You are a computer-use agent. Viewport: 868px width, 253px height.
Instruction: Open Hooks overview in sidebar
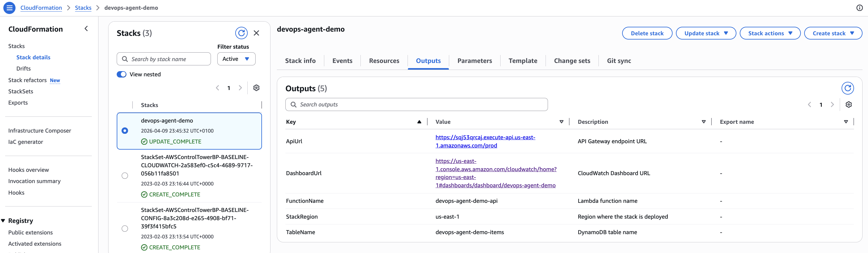(28, 170)
